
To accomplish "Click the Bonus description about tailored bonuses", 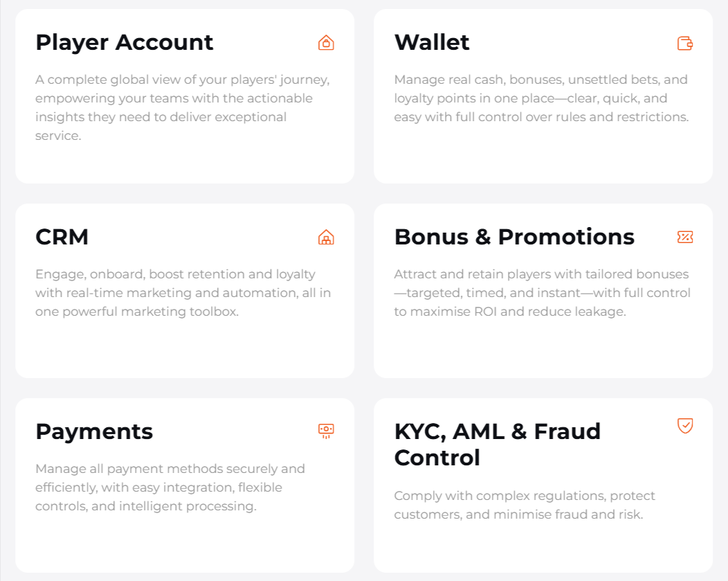I will coord(542,293).
